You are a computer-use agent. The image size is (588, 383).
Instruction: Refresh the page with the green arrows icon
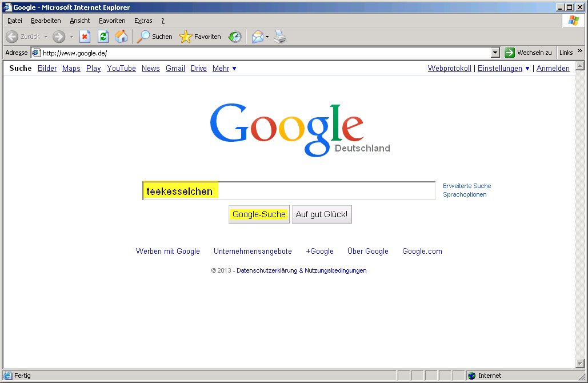point(103,37)
